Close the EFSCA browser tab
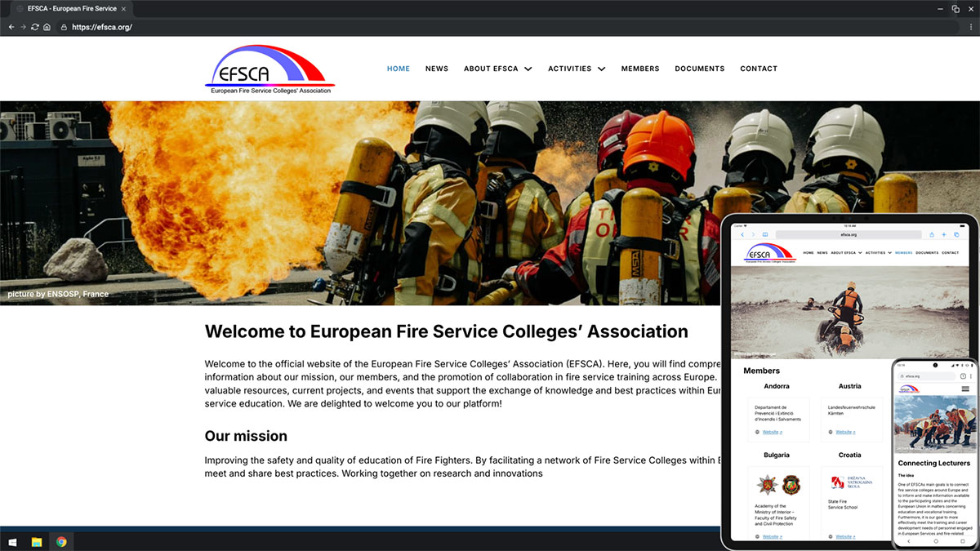 coord(123,8)
